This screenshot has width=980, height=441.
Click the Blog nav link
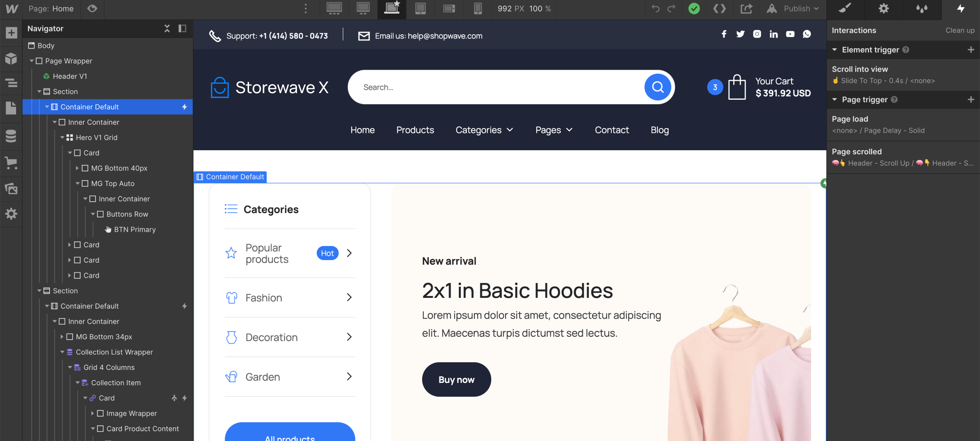click(x=659, y=130)
